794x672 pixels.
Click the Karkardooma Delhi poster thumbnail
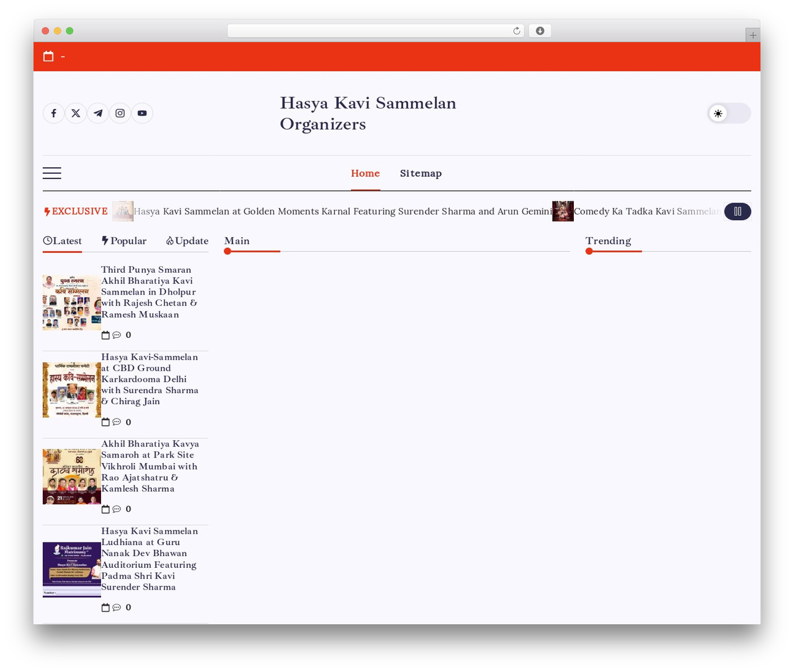tap(72, 390)
